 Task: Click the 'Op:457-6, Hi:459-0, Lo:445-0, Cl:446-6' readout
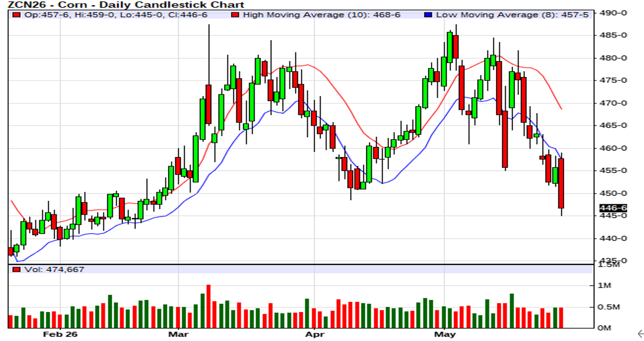116,15
